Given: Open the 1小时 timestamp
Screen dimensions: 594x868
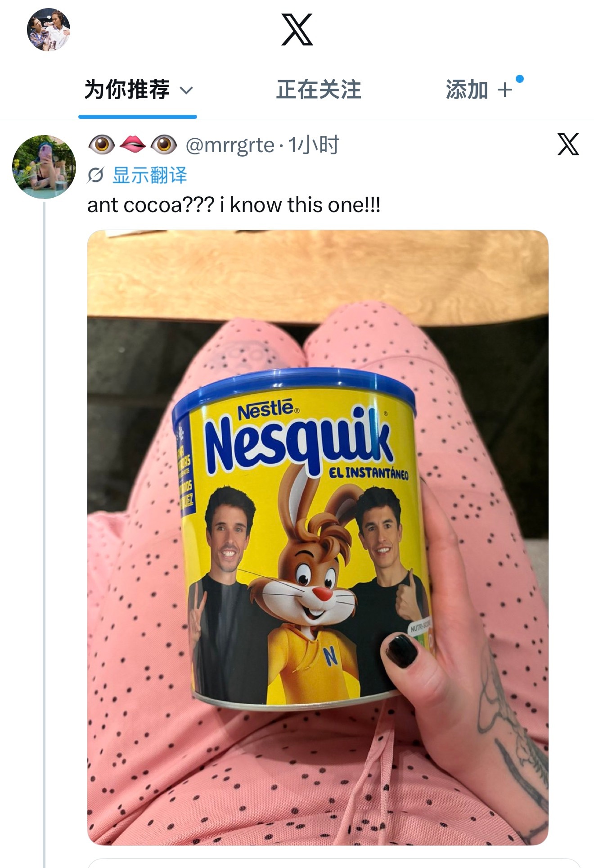Looking at the screenshot, I should 313,145.
